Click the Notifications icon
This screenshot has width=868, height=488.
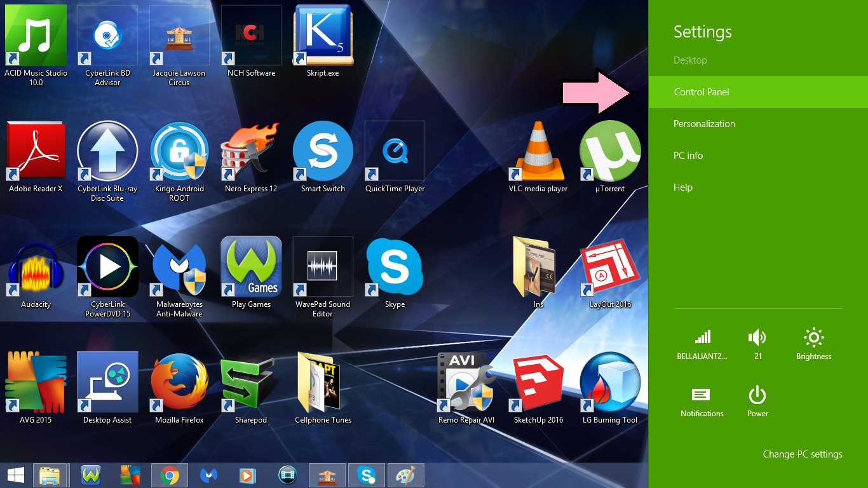pos(702,402)
